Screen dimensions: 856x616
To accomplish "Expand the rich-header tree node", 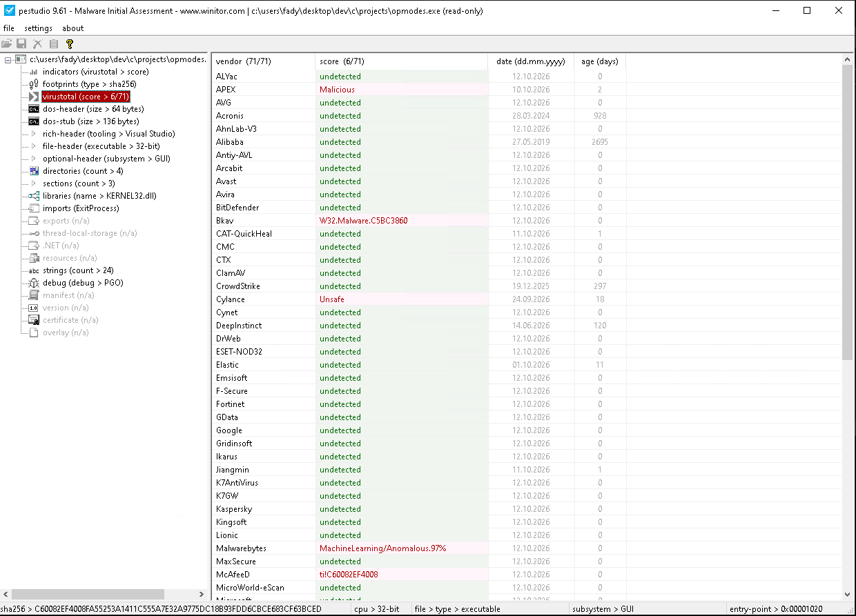I will coord(34,134).
